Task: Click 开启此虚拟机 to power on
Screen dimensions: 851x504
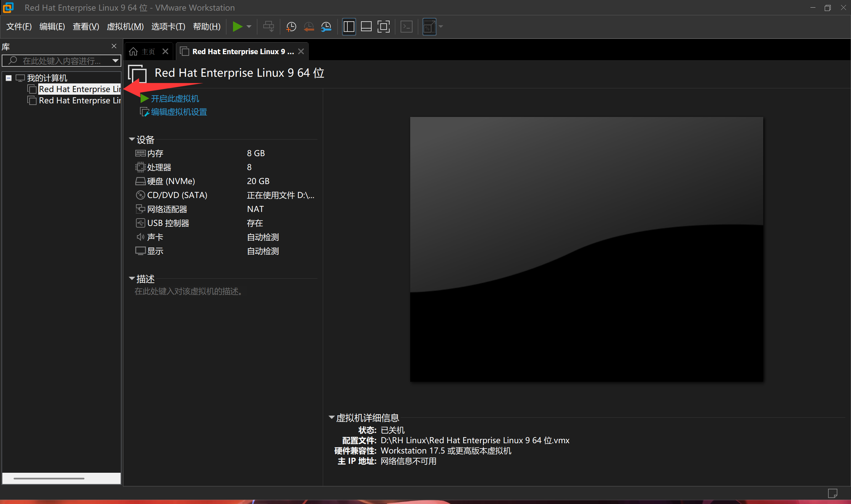Action: tap(175, 99)
